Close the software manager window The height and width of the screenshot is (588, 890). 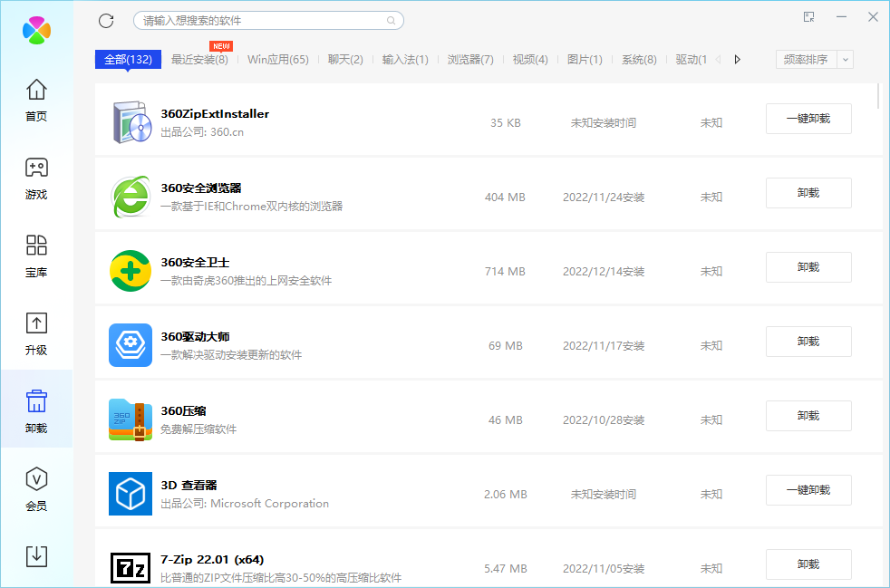pyautogui.click(x=873, y=17)
